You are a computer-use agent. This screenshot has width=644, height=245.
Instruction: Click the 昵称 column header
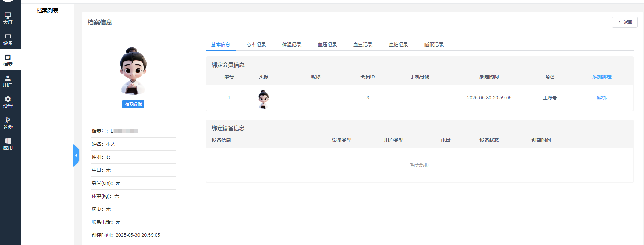coord(316,77)
